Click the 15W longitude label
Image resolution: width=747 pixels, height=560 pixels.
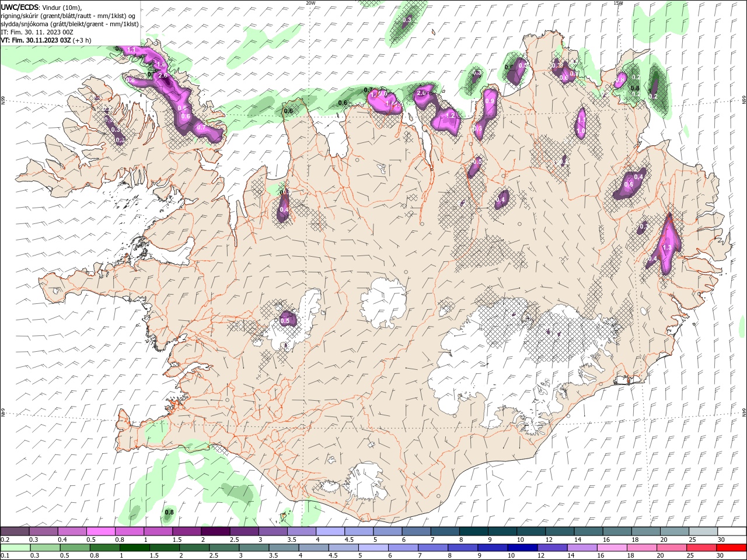click(618, 3)
